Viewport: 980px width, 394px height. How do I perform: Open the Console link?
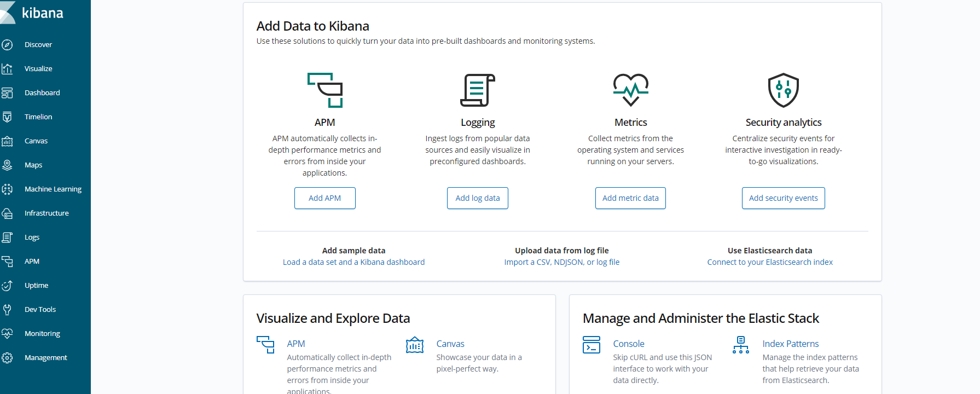coord(629,344)
